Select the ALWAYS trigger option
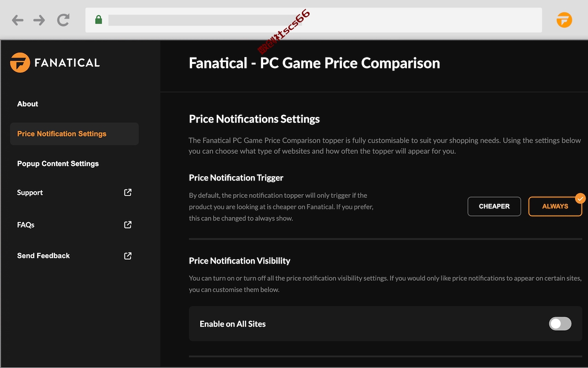588x368 pixels. [x=555, y=207]
